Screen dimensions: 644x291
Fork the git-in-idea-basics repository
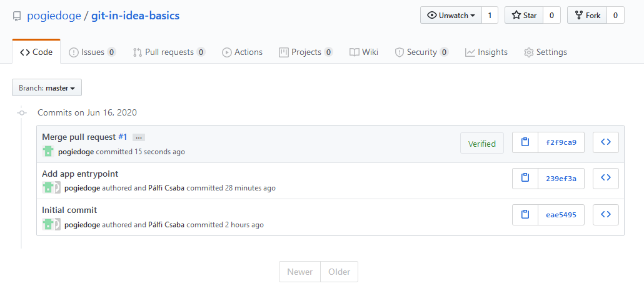point(587,15)
